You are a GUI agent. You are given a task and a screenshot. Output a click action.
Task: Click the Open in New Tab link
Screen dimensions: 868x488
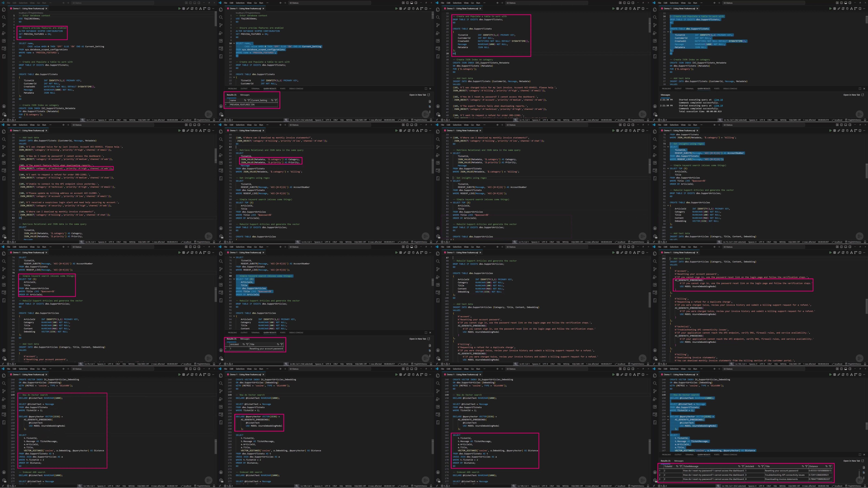(418, 95)
